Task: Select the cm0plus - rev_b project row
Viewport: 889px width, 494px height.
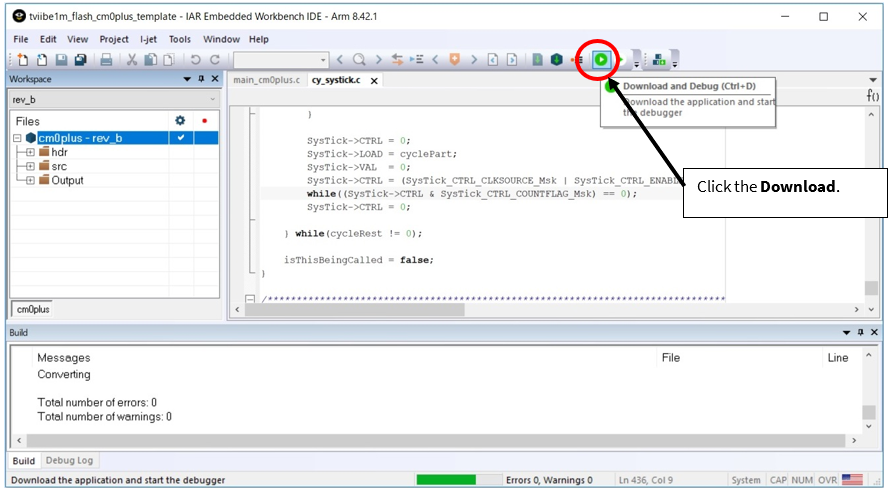Action: coord(115,138)
